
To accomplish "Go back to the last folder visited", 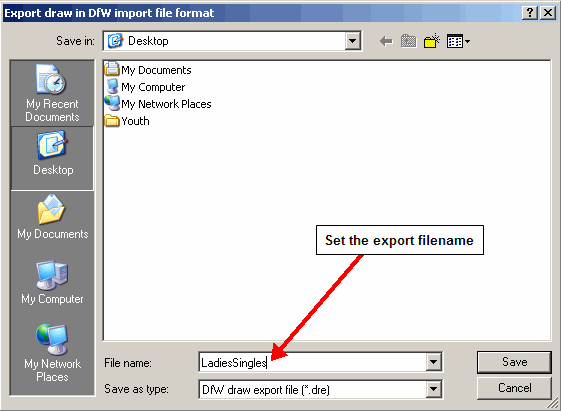I will [386, 41].
